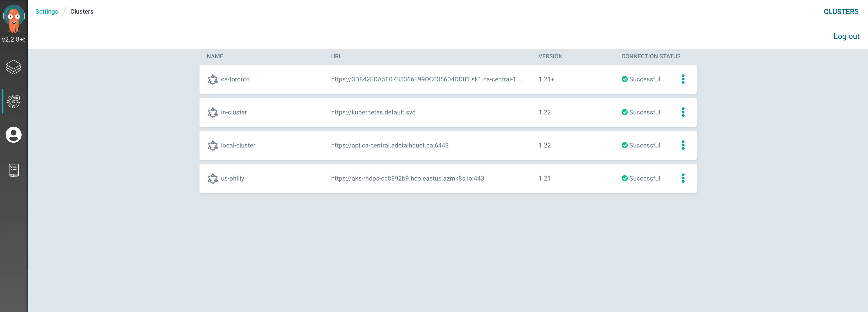Click the cluster icon next to local-cluster
The height and width of the screenshot is (312, 868).
[213, 146]
